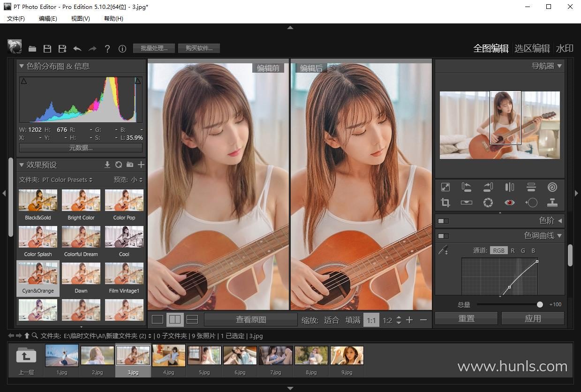Toggle the 色阶 adjustment switch
This screenshot has height=392, width=581.
[443, 221]
